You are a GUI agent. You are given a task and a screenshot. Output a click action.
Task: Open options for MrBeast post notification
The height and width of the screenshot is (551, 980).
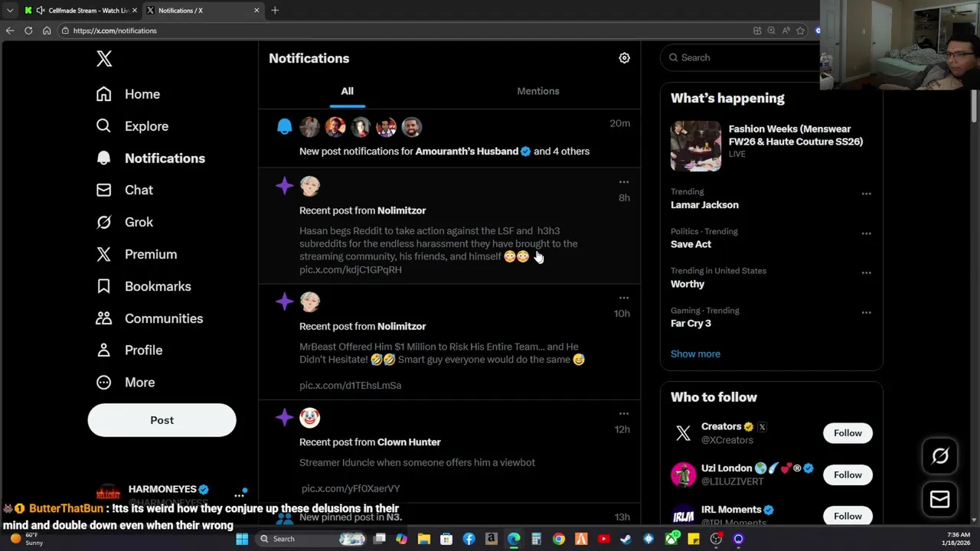coord(623,298)
